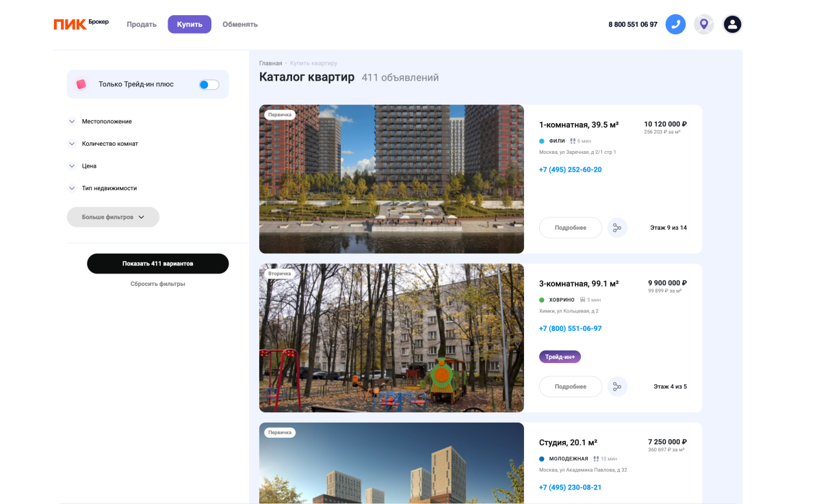Click the PIK Broker logo
This screenshot has width=821, height=504.
[81, 24]
